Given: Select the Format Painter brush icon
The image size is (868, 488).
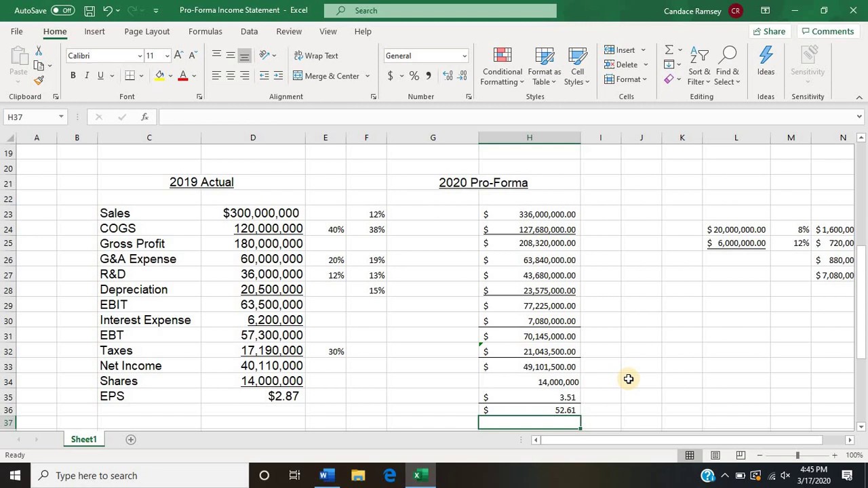Looking at the screenshot, I should [39, 81].
